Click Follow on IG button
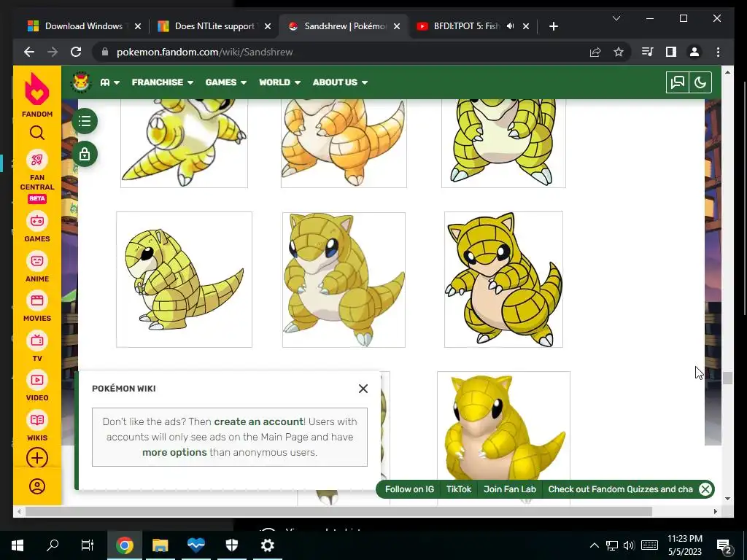The width and height of the screenshot is (747, 560). [x=409, y=489]
